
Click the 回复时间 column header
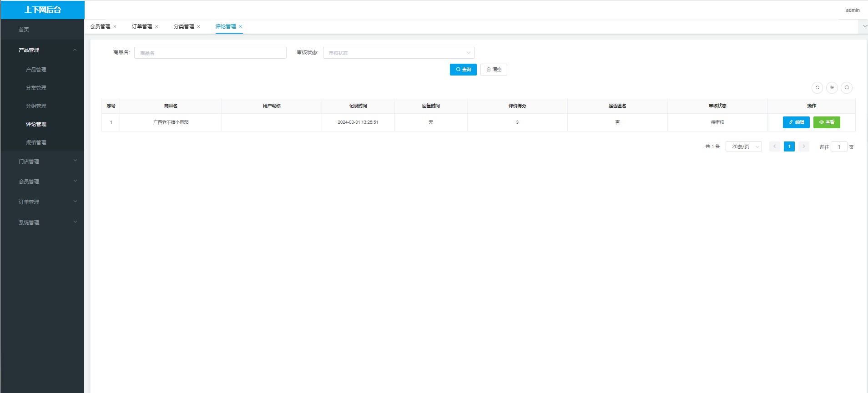click(x=431, y=106)
